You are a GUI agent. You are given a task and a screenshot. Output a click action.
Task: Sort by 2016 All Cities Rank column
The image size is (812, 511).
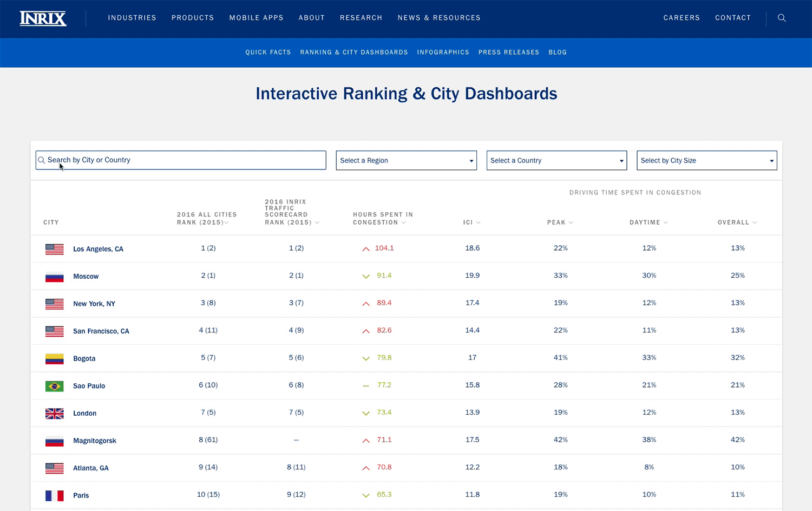207,219
